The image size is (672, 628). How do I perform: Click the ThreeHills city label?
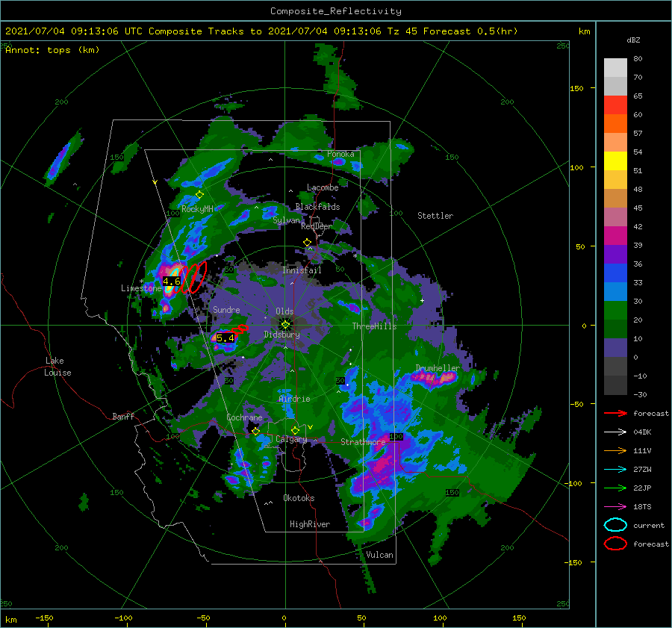374,326
